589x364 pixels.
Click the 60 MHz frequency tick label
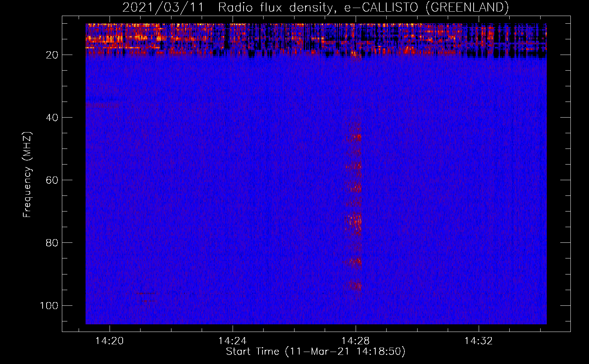pyautogui.click(x=52, y=180)
